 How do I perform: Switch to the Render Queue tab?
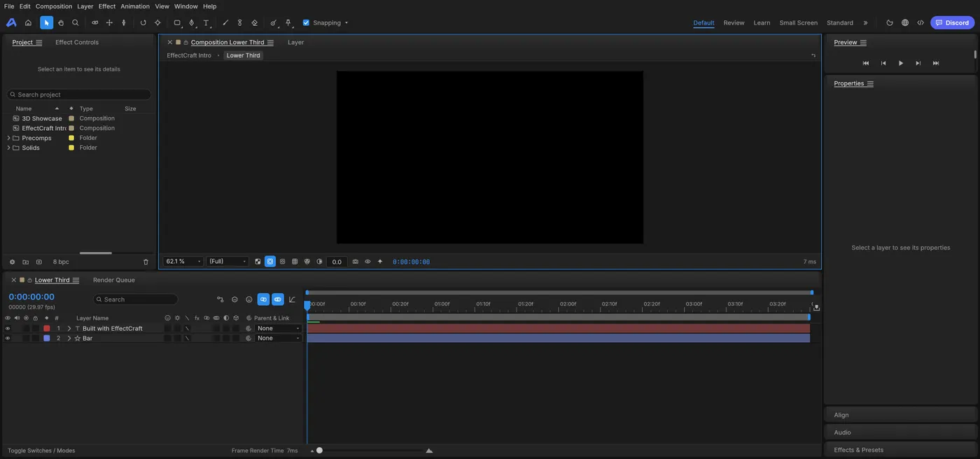[x=114, y=280]
